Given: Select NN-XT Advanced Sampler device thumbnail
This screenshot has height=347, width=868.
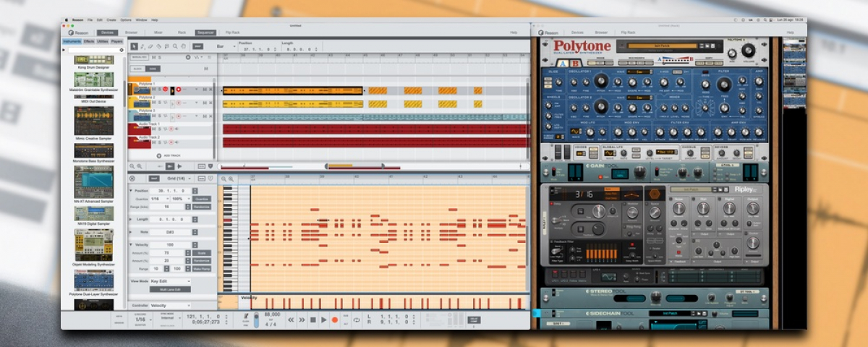Looking at the screenshot, I should click(x=93, y=181).
